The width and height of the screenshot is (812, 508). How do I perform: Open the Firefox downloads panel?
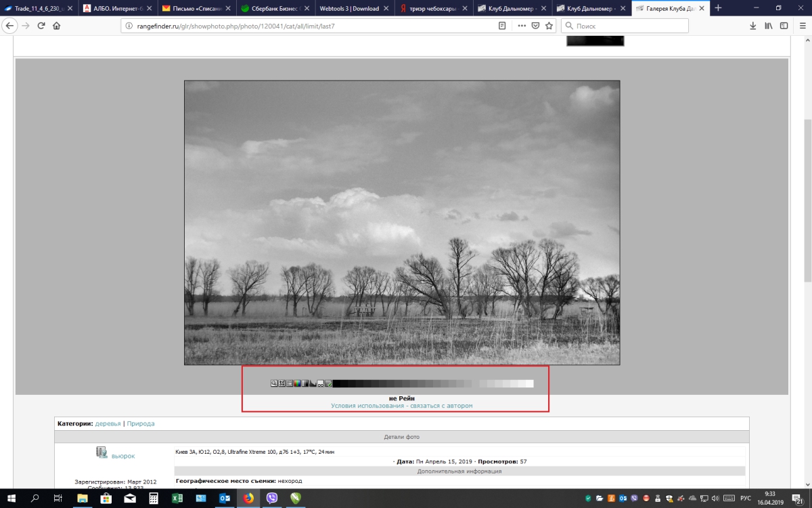[x=752, y=26]
